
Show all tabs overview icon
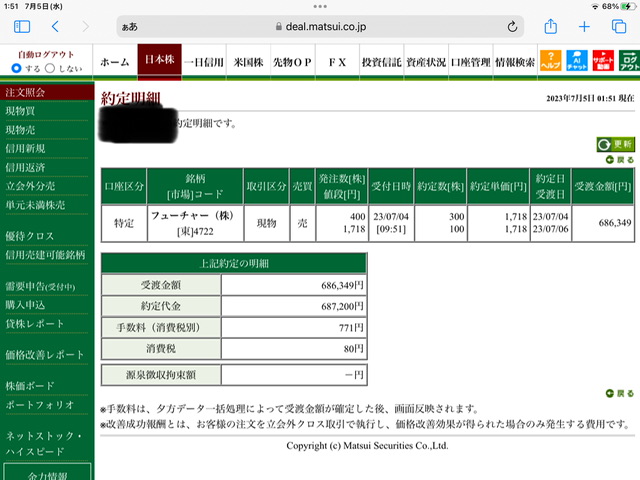(619, 27)
